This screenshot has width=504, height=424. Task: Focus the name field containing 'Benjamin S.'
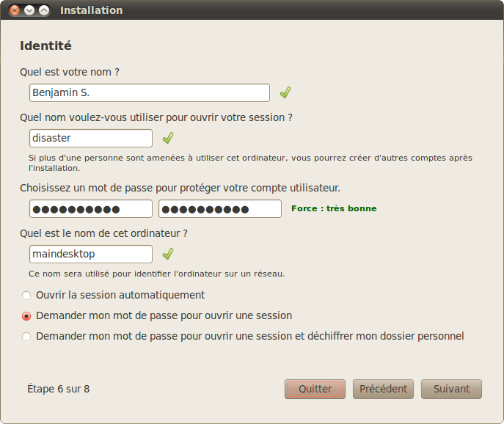click(x=150, y=92)
